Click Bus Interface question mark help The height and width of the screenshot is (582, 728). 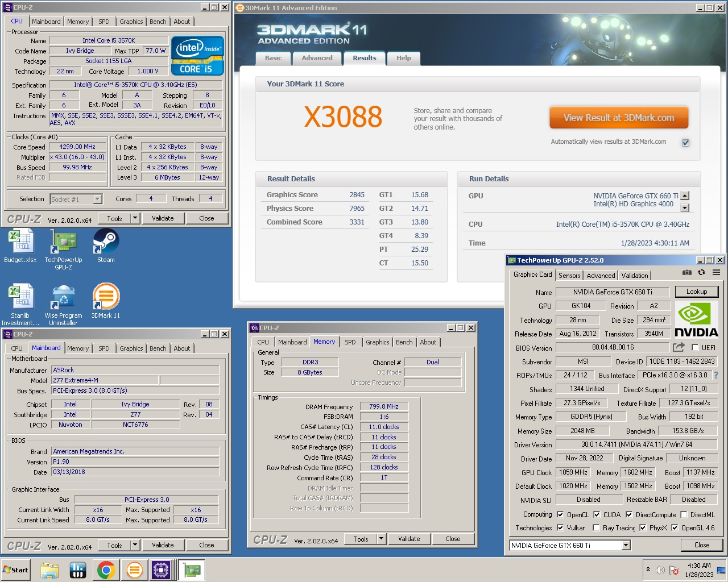716,375
